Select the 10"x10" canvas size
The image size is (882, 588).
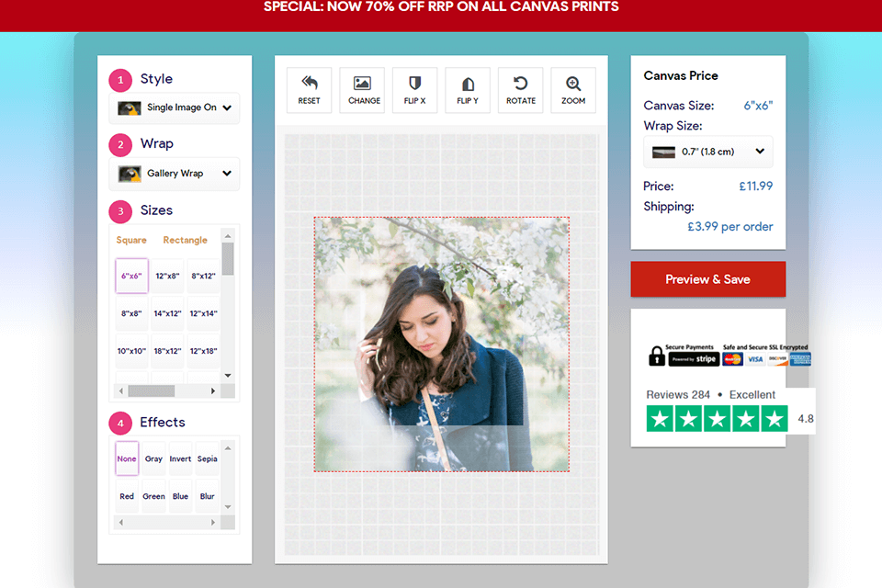131,351
